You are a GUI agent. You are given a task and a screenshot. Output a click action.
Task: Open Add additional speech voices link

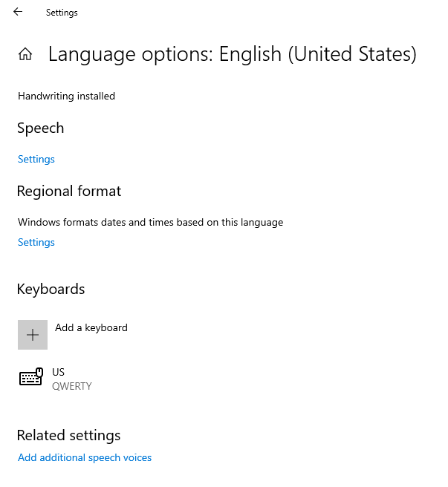[85, 457]
